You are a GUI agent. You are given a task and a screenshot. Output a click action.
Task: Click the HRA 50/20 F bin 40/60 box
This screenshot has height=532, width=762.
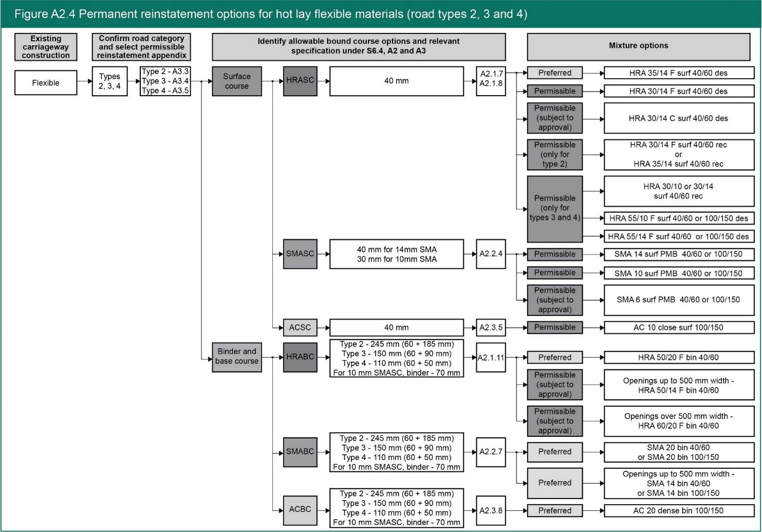click(678, 357)
